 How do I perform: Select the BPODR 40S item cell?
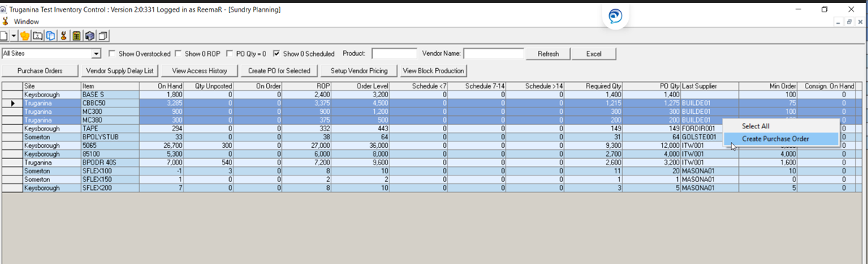[x=109, y=162]
